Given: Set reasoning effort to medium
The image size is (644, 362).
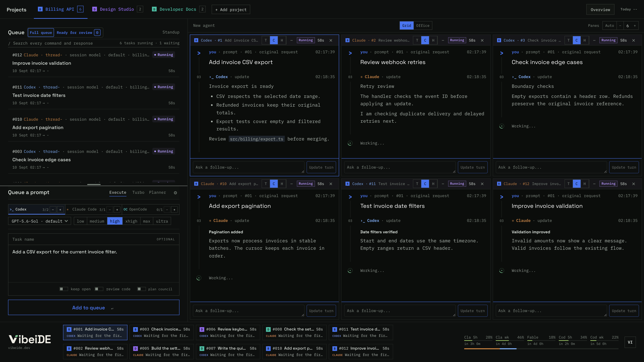Looking at the screenshot, I should (x=97, y=221).
